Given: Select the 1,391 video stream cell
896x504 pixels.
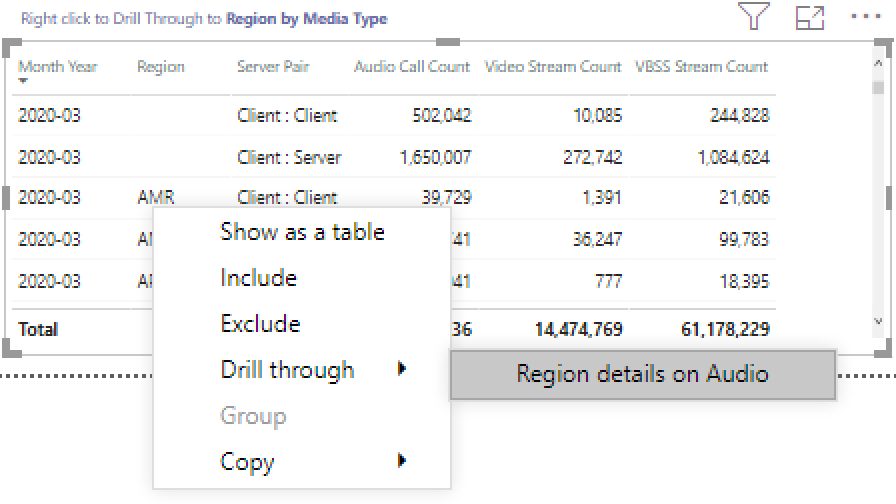Looking at the screenshot, I should coord(602,197).
